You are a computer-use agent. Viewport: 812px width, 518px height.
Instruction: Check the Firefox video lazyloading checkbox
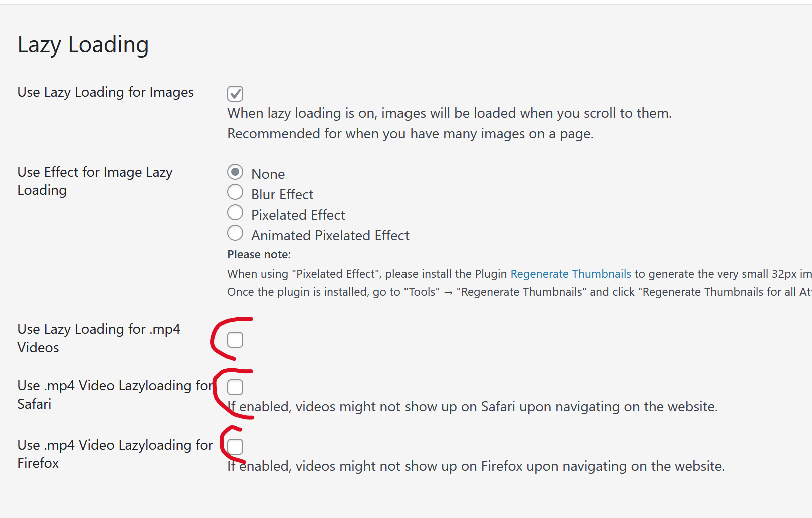[235, 446]
